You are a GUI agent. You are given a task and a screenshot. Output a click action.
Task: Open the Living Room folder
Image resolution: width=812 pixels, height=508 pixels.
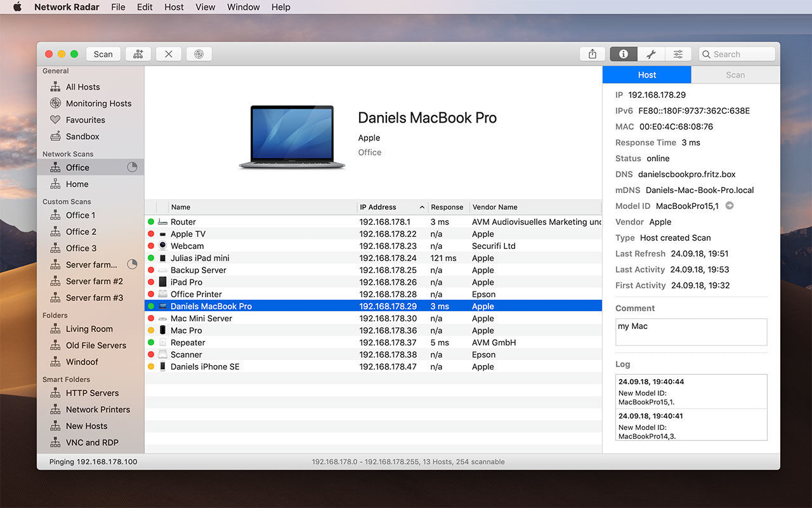pos(90,329)
